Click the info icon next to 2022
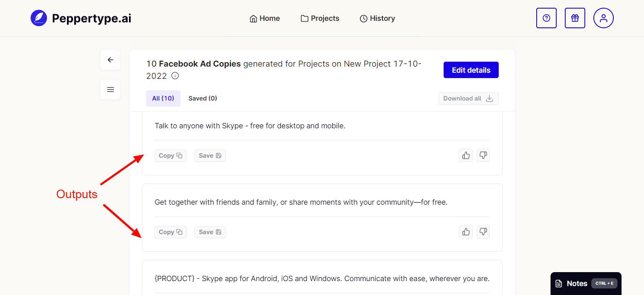The image size is (644, 295). pos(175,76)
